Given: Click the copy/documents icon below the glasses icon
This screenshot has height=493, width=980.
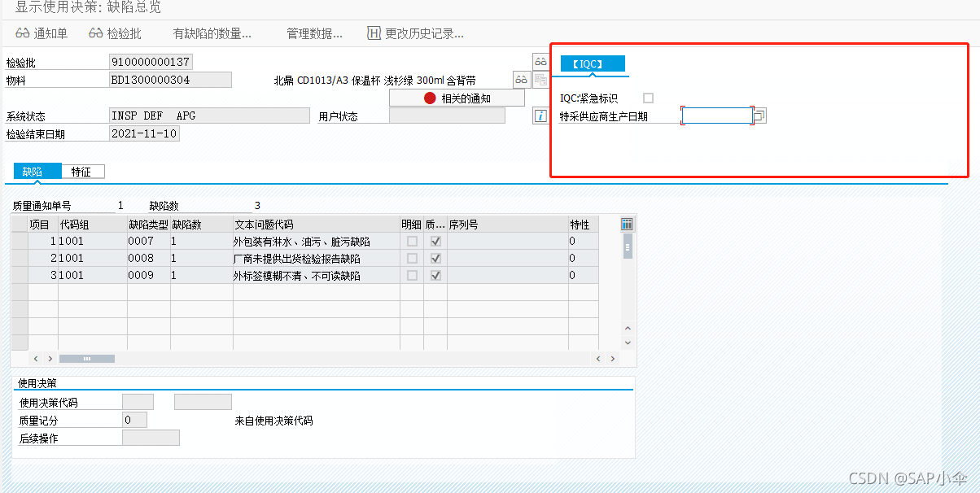Looking at the screenshot, I should pyautogui.click(x=540, y=80).
